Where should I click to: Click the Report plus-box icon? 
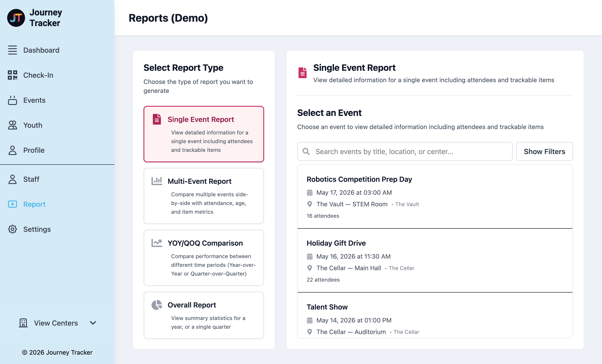coord(13,204)
